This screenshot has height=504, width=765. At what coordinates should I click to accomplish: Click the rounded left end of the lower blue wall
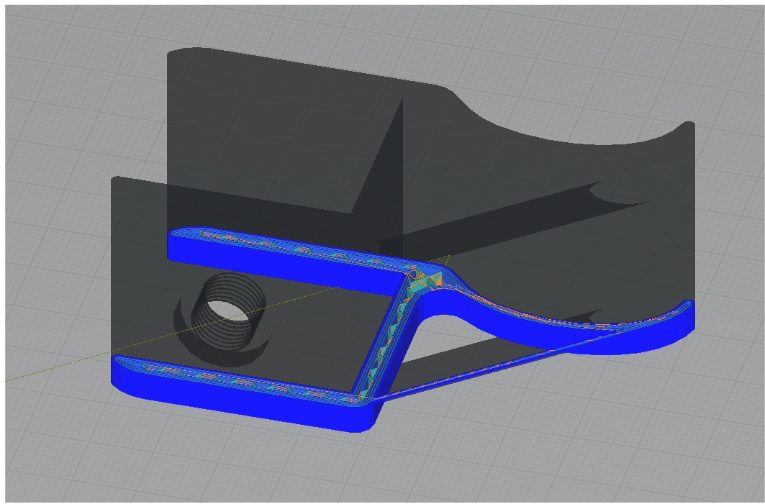pos(122,373)
